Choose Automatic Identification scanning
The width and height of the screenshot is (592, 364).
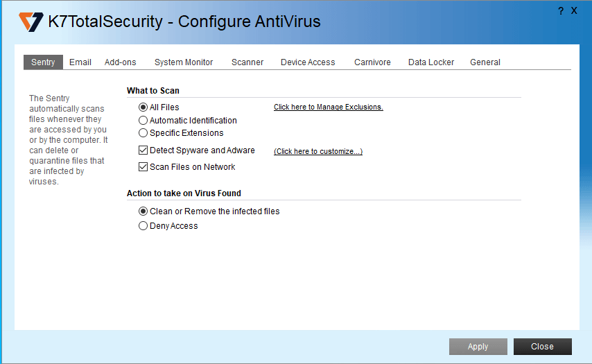143,121
